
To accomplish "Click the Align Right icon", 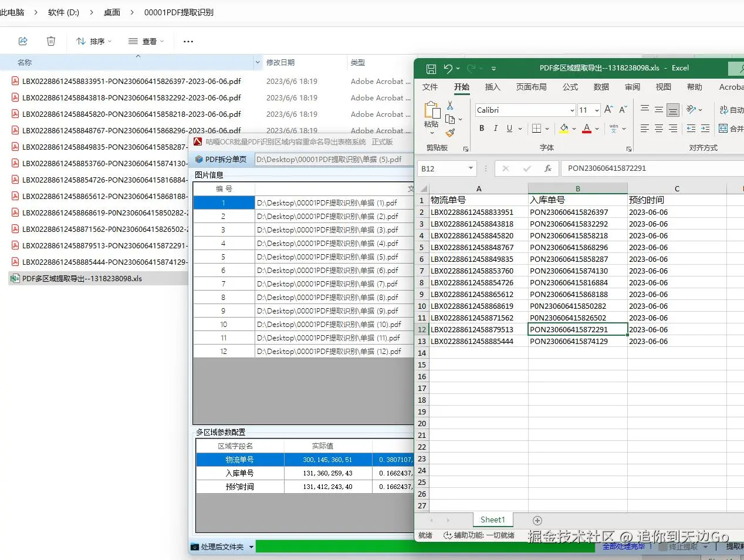I will coord(673,128).
